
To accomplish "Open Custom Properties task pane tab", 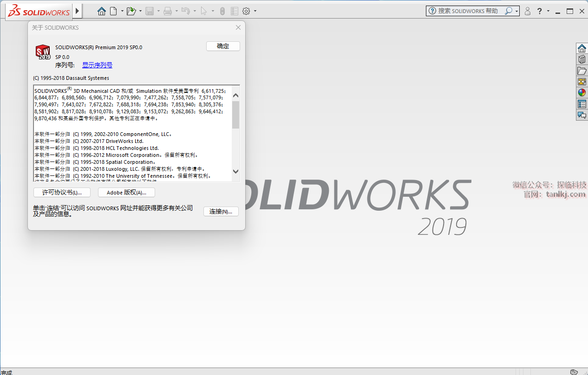I will tap(582, 104).
